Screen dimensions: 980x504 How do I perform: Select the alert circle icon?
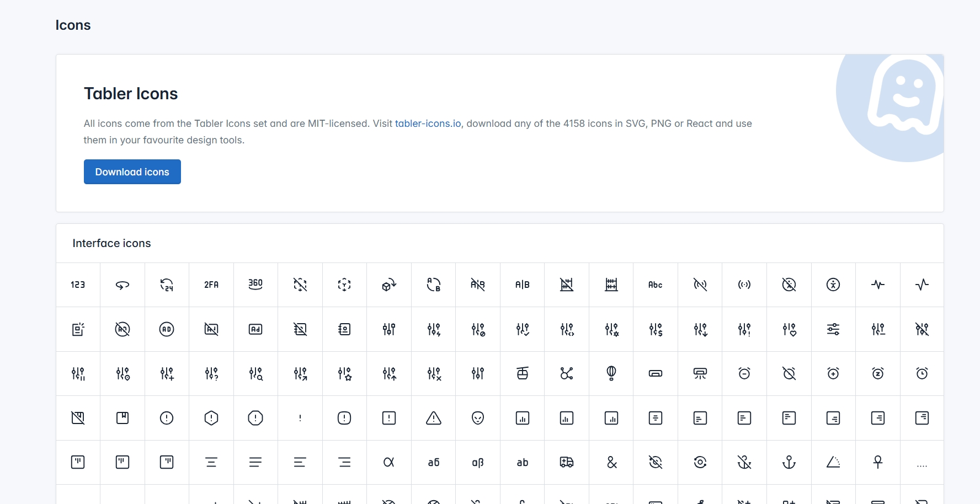(167, 418)
